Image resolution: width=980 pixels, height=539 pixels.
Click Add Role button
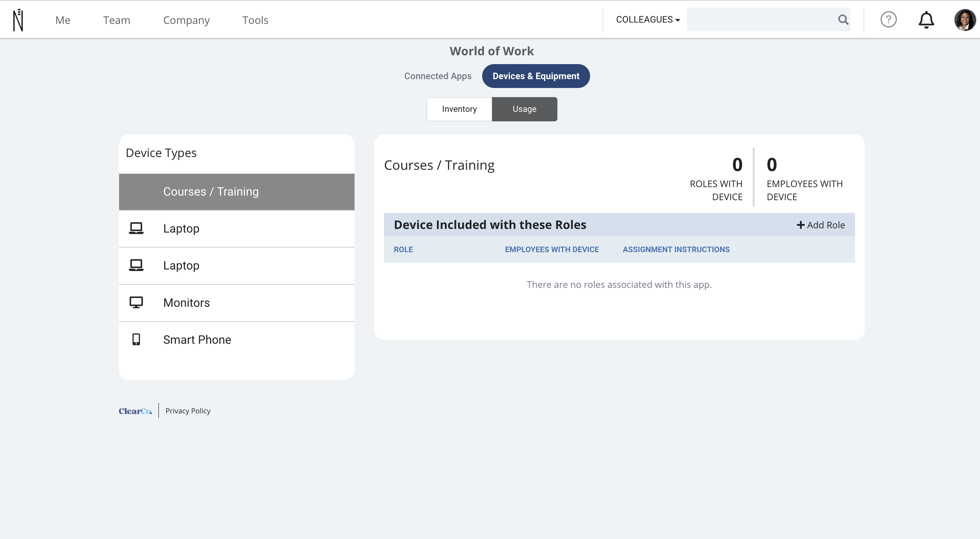tap(821, 225)
